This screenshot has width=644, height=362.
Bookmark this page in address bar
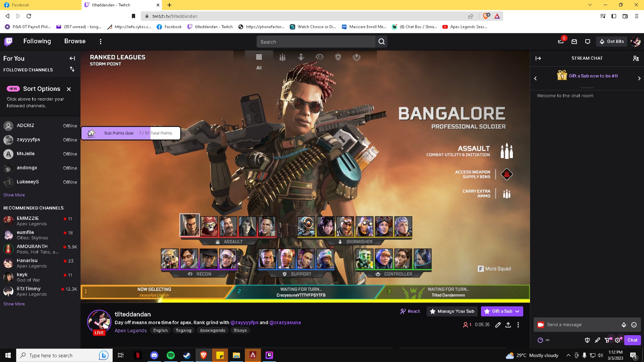[x=133, y=16]
